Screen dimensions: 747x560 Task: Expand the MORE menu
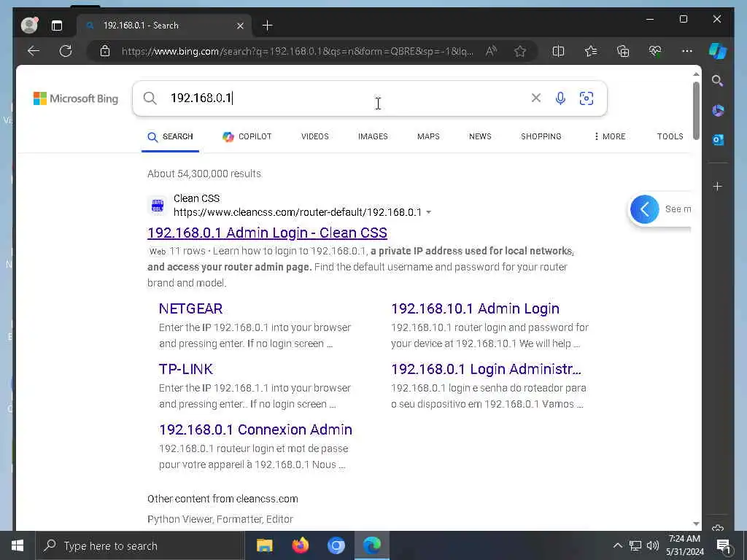click(610, 136)
